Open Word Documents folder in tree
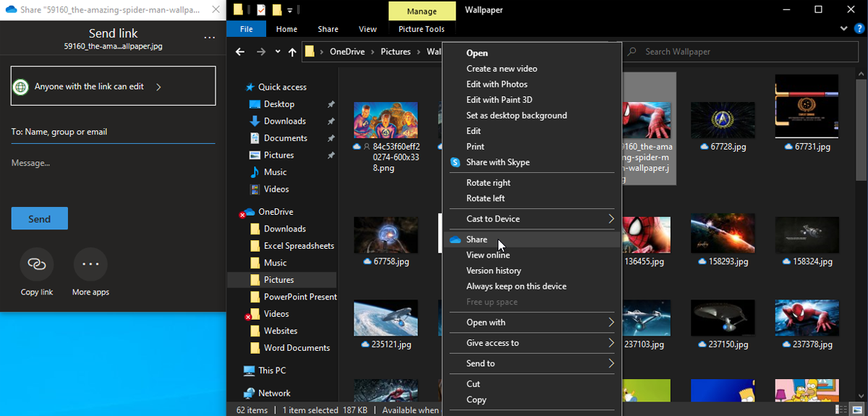 (x=290, y=348)
